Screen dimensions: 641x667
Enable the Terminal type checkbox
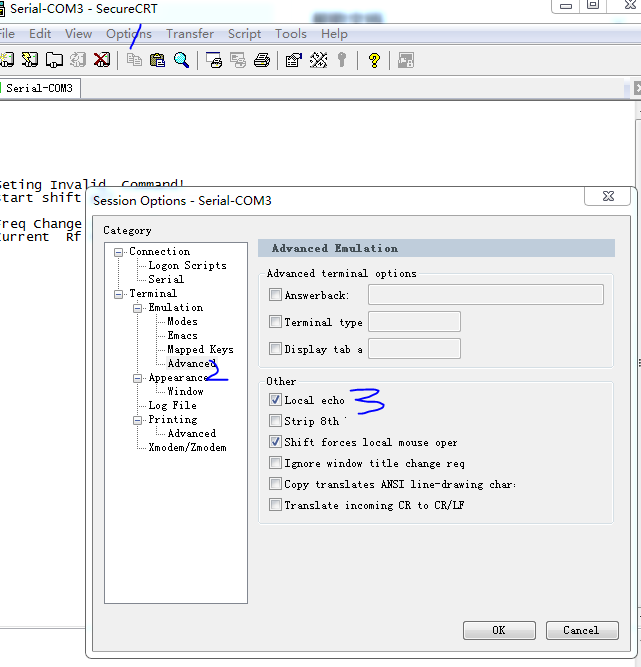[275, 322]
